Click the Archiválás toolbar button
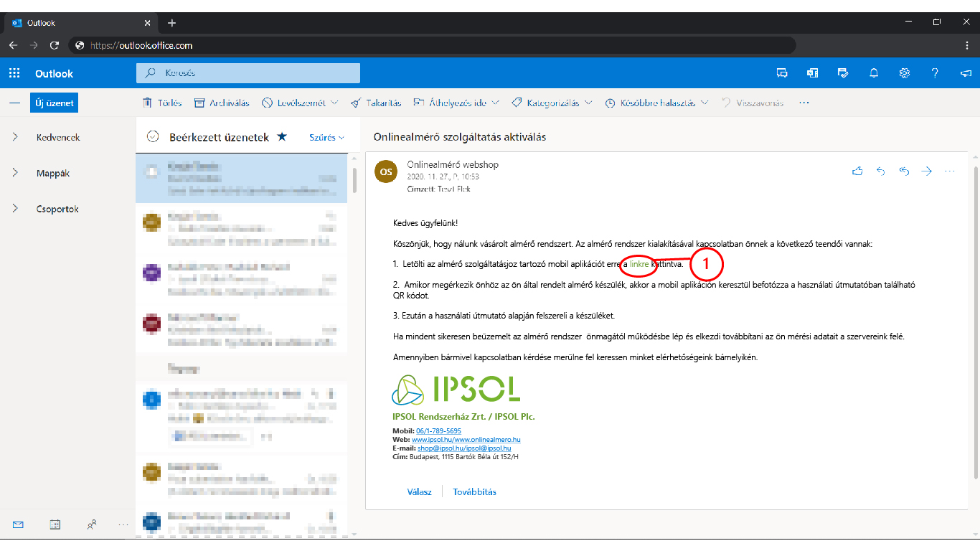 [222, 103]
